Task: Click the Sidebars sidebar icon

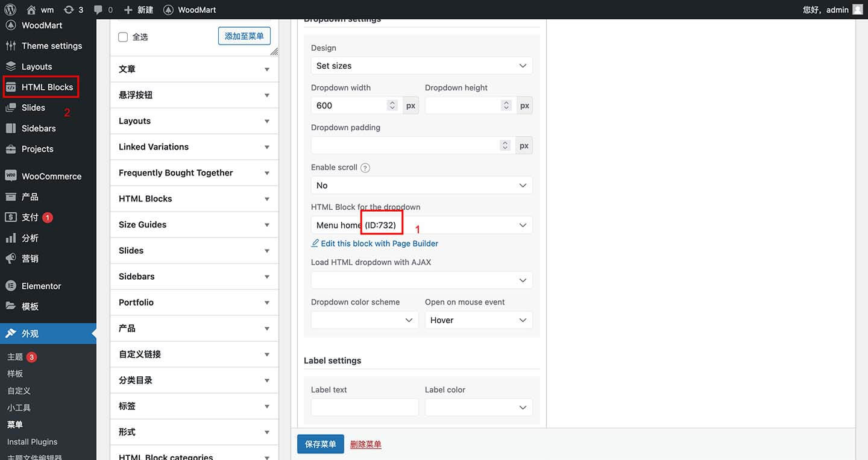Action: [x=11, y=128]
